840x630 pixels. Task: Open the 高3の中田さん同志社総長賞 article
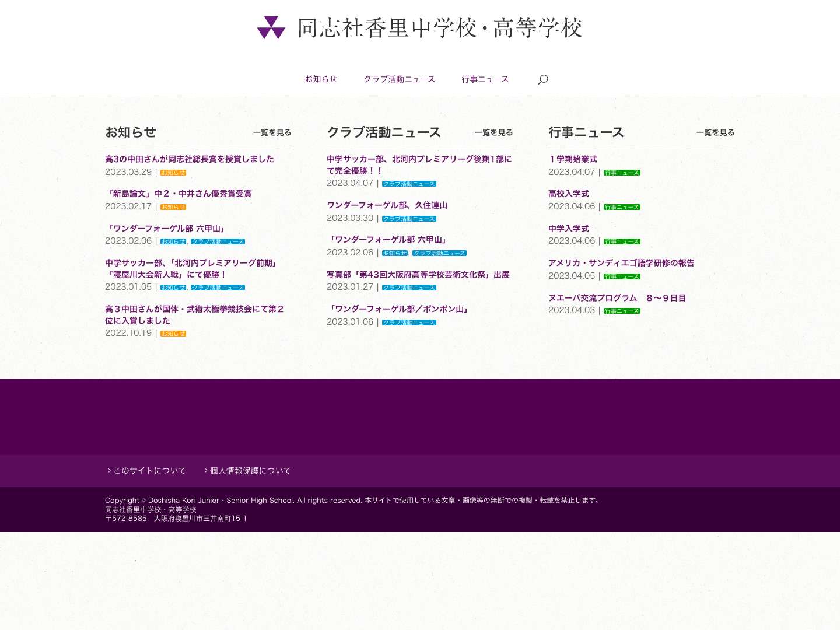pyautogui.click(x=189, y=159)
